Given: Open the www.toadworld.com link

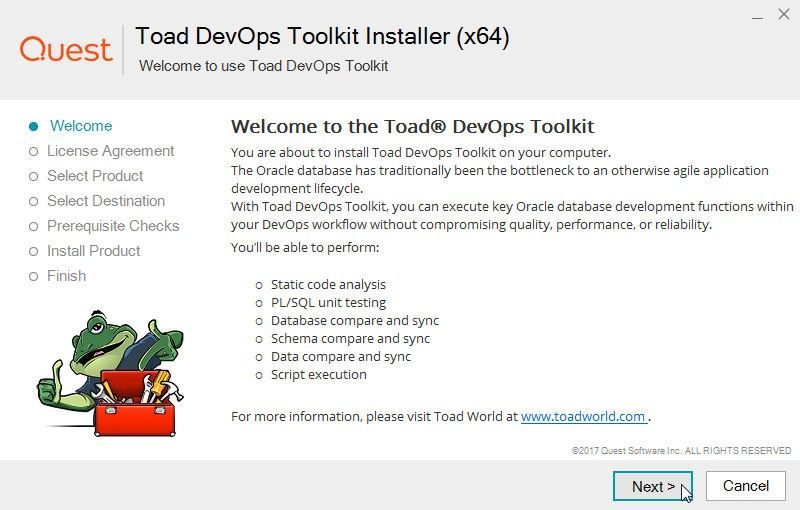Looking at the screenshot, I should [583, 417].
